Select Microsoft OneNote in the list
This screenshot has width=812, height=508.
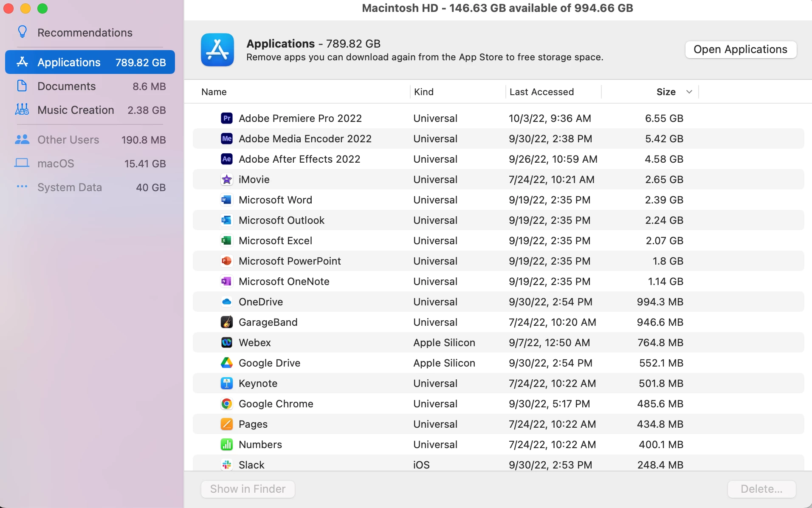click(x=284, y=281)
